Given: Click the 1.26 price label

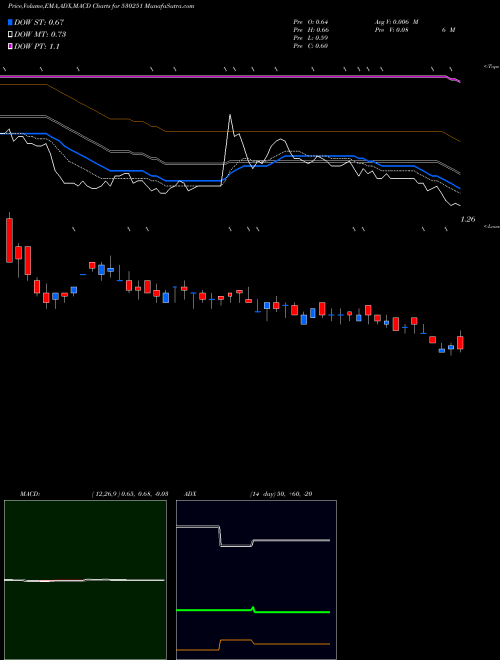Looking at the screenshot, I should (468, 219).
